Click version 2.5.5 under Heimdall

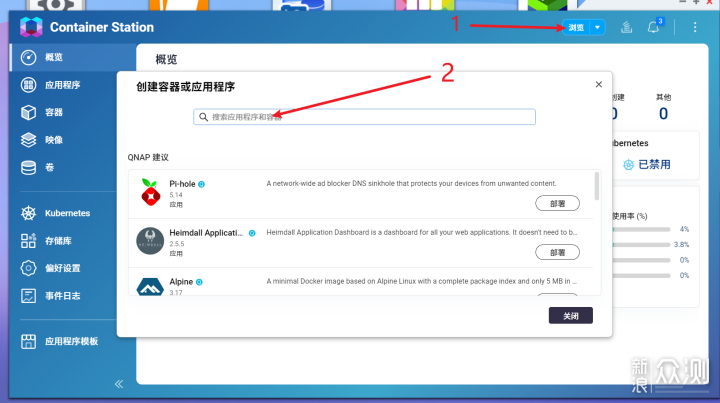(x=177, y=244)
